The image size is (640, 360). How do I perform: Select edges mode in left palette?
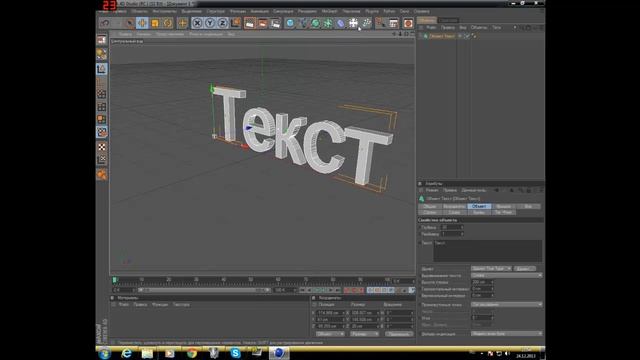102,107
